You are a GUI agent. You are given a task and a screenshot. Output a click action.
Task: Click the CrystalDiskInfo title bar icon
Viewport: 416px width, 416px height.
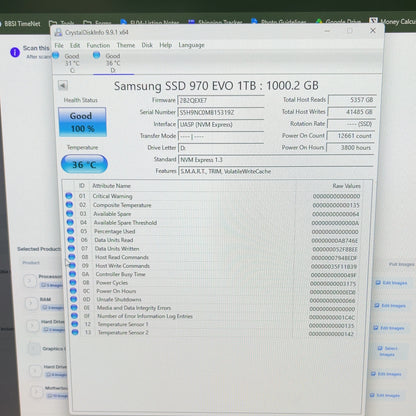pos(58,32)
